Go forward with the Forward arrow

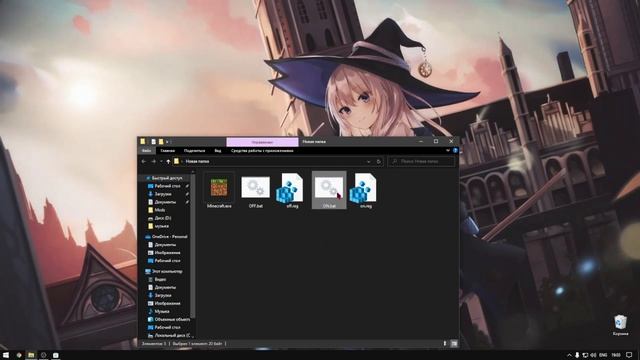pyautogui.click(x=153, y=162)
